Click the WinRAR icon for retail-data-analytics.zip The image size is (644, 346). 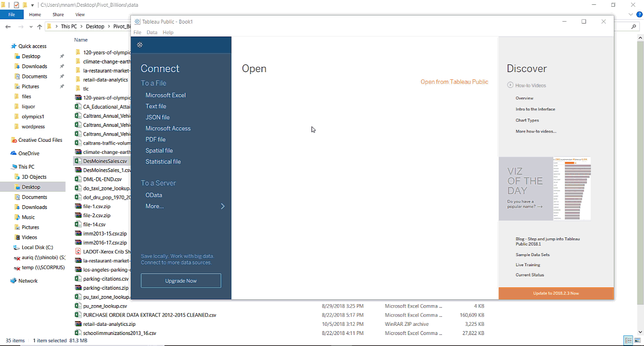coord(78,324)
